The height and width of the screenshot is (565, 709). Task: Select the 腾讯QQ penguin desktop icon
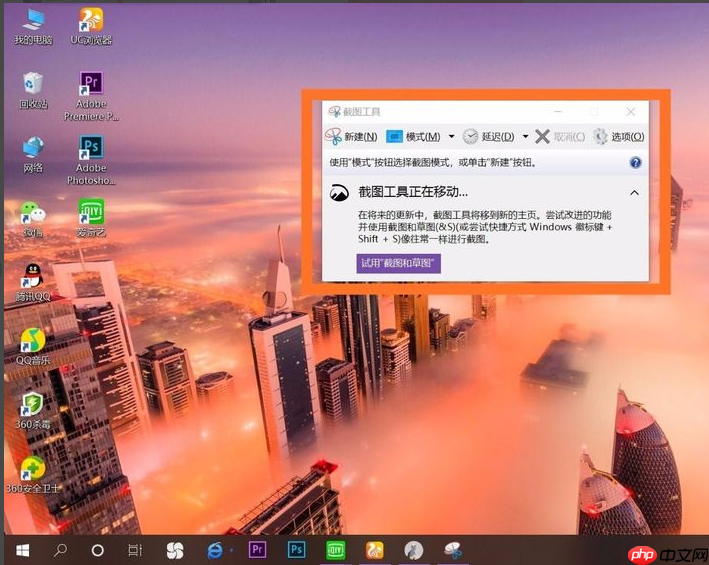[x=33, y=283]
